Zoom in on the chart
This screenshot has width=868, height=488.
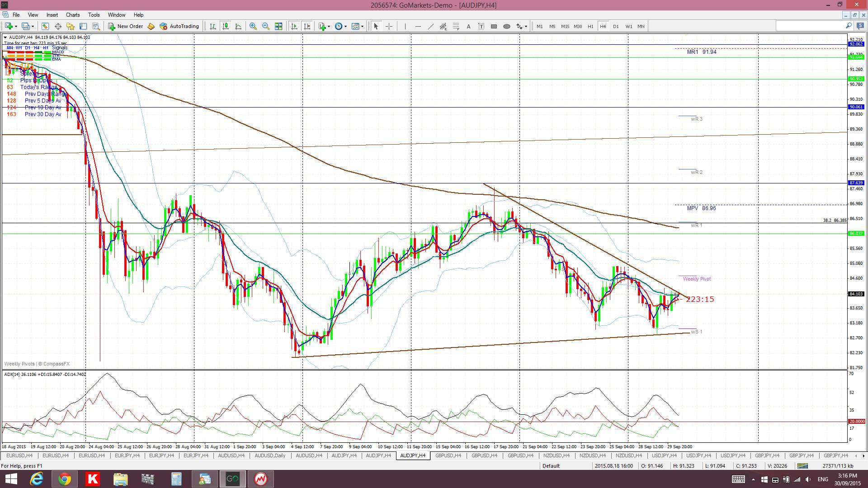click(253, 26)
